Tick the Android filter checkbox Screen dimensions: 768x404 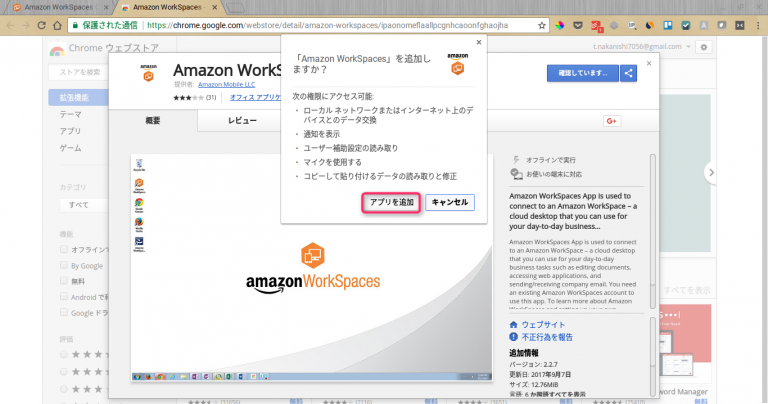click(x=64, y=296)
